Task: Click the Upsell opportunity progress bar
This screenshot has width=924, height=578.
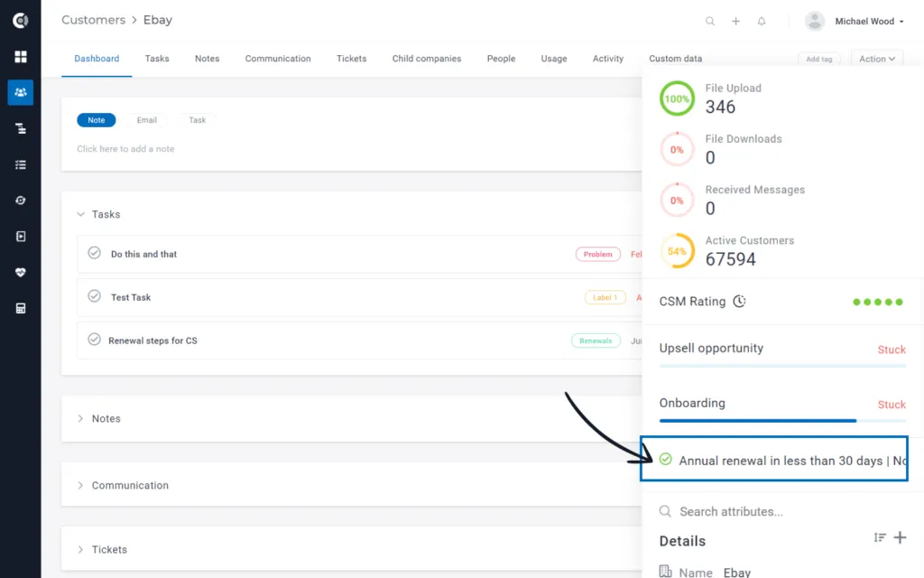Action: pyautogui.click(x=782, y=366)
